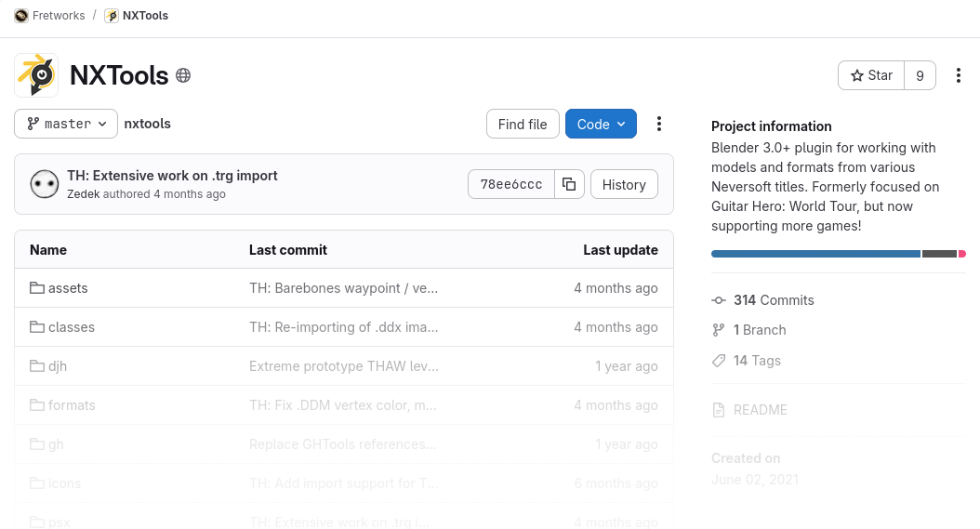This screenshot has height=529, width=980.
Task: Open the 314 Commits link
Action: click(773, 300)
